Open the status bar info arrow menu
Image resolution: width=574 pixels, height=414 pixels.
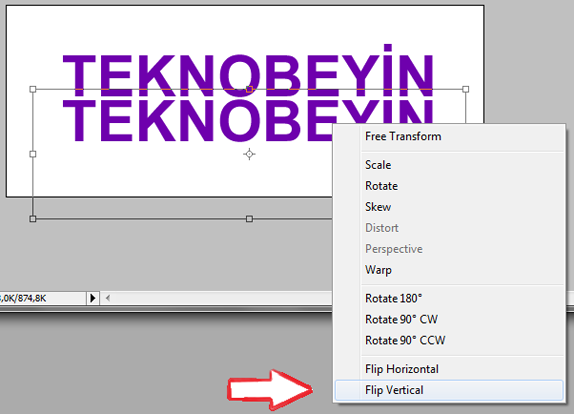click(93, 298)
